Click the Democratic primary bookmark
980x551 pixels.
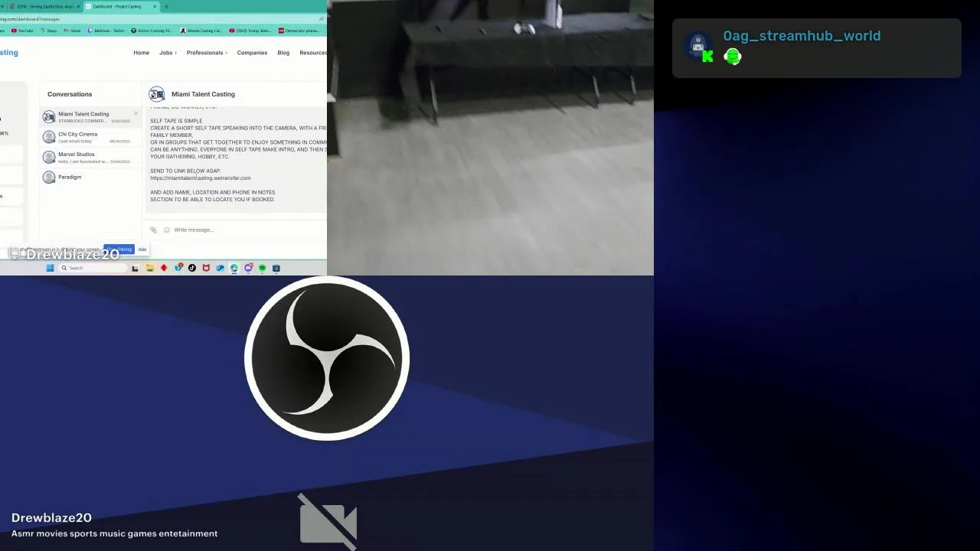tap(299, 31)
